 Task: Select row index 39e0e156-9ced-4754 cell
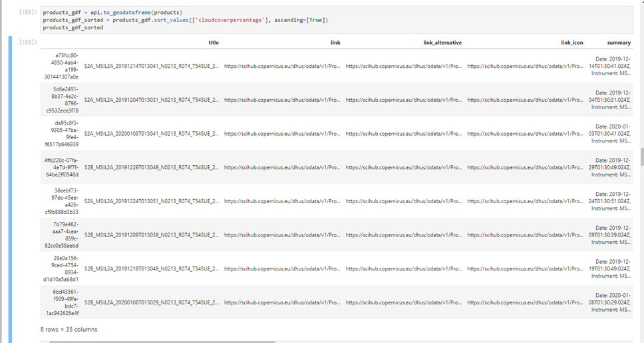[x=61, y=268]
